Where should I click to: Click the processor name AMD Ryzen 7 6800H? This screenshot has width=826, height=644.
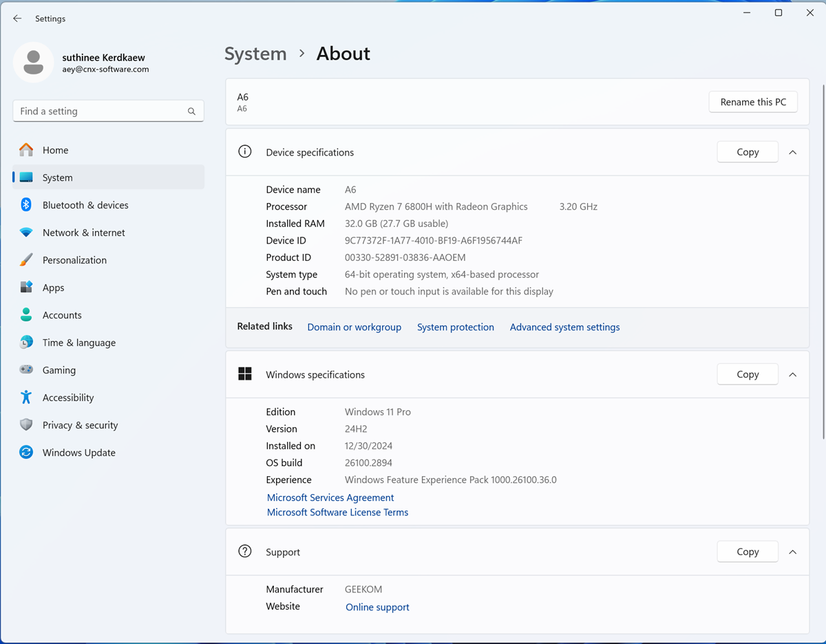tap(436, 206)
